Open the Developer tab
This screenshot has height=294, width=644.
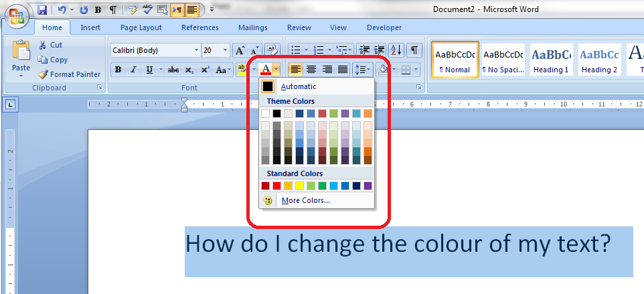pyautogui.click(x=384, y=27)
